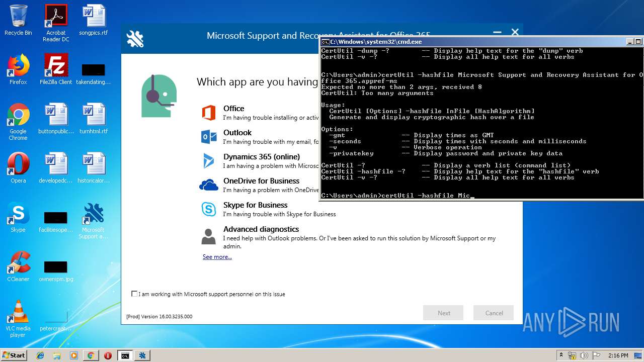The height and width of the screenshot is (362, 644).
Task: Open developedc document icon
Action: tap(56, 168)
